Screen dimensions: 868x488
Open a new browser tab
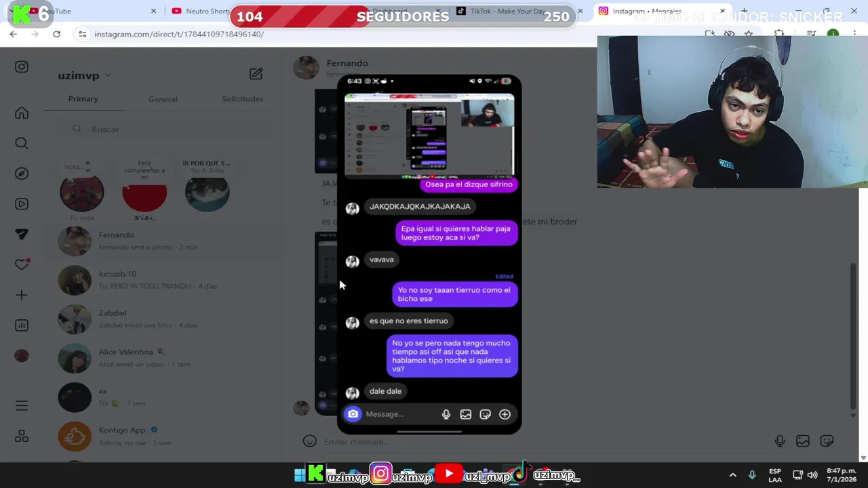(744, 11)
